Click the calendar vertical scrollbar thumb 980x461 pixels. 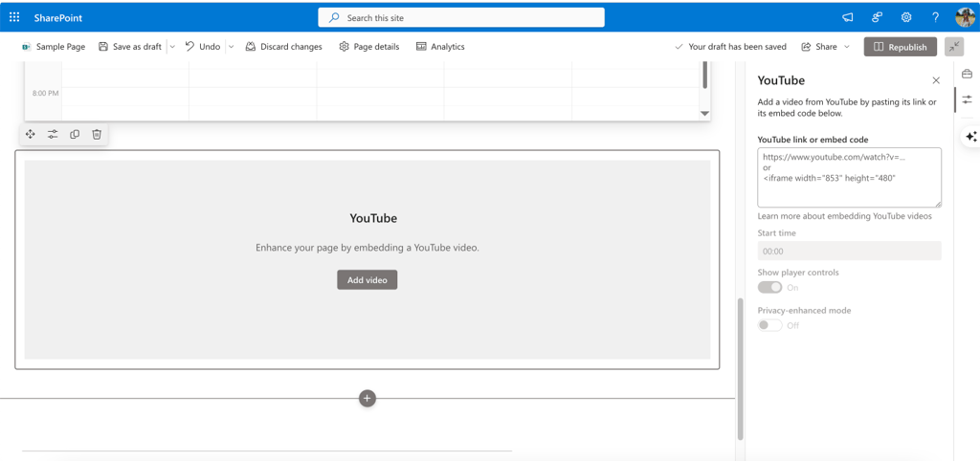(705, 75)
